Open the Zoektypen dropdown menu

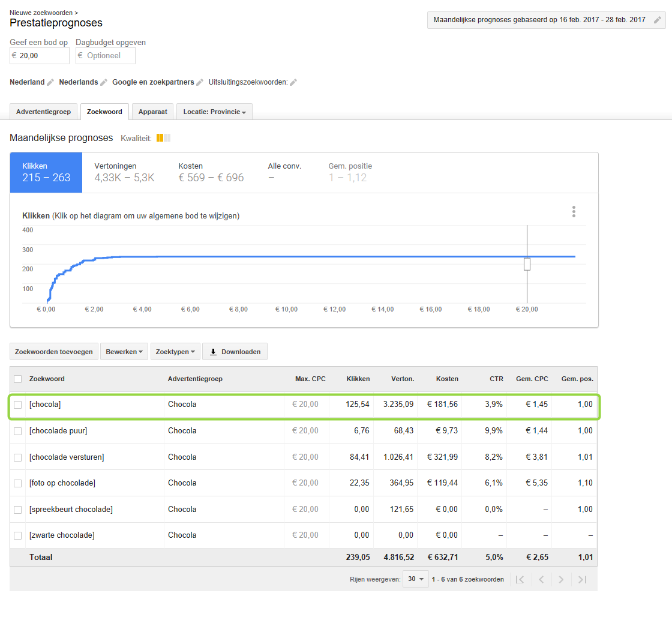pos(175,352)
